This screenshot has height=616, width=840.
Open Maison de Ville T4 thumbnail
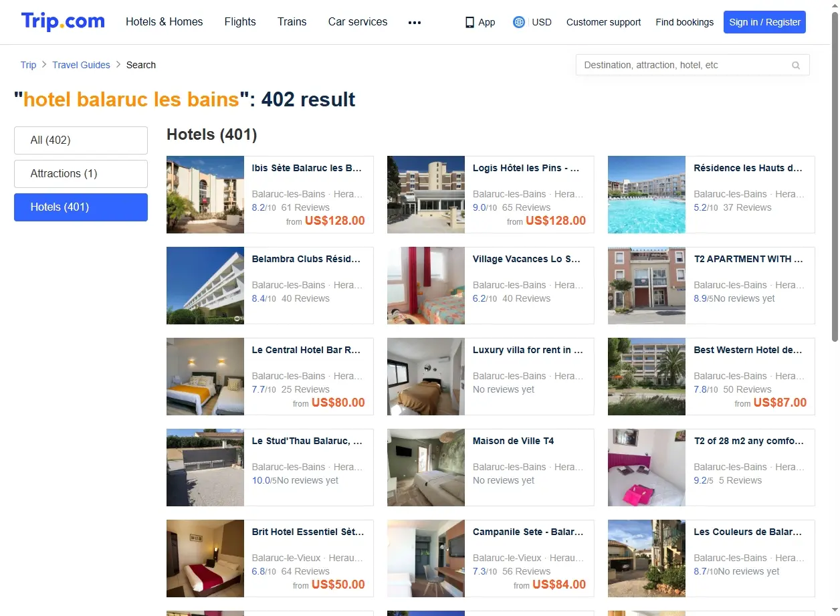point(426,468)
